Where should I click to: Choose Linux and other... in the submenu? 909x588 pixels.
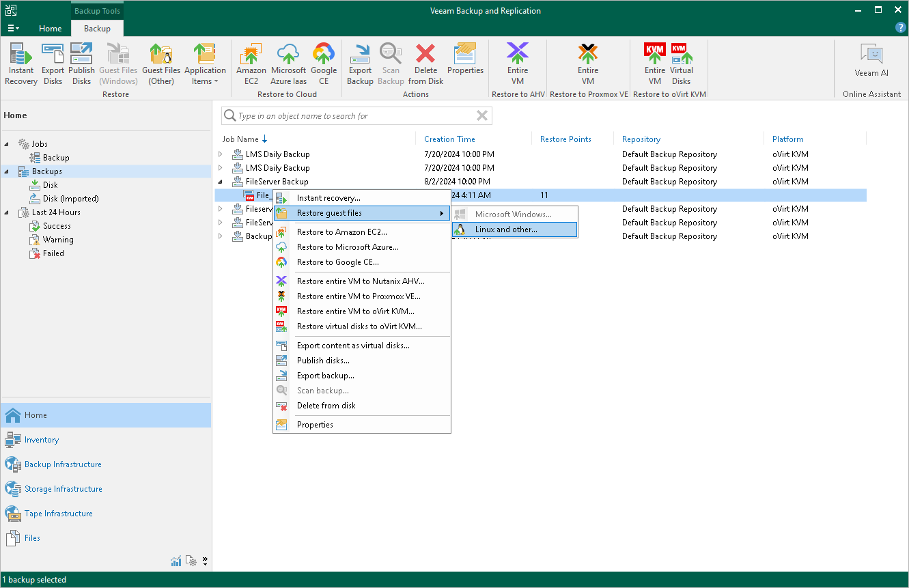pos(515,229)
